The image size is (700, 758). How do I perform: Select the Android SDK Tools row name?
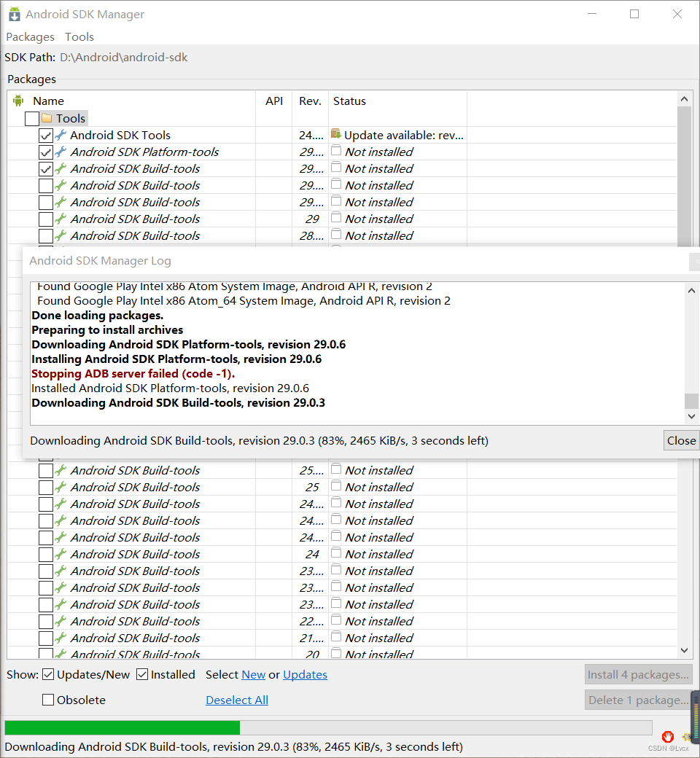120,136
